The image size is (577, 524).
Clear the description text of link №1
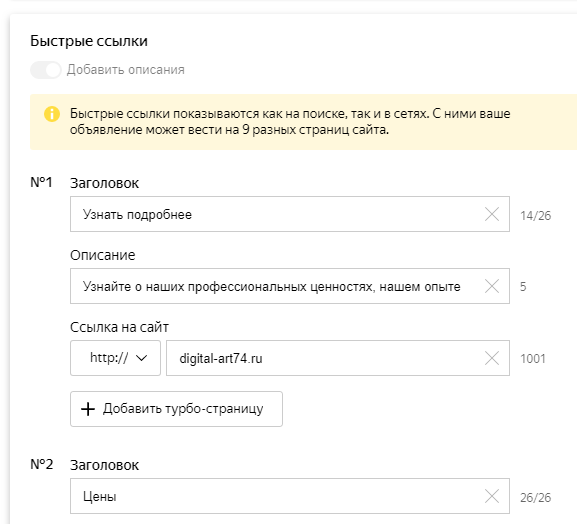(492, 286)
